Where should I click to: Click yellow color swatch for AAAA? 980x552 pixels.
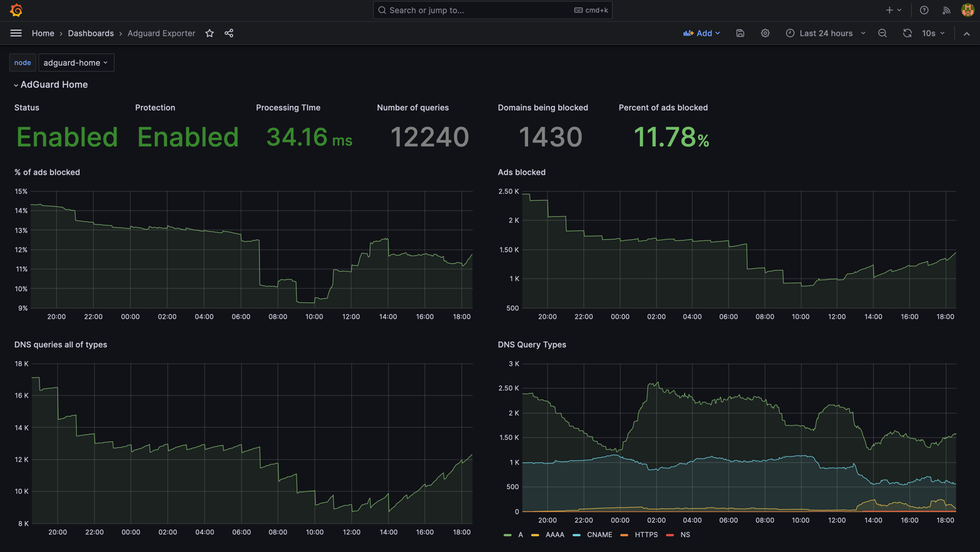(535, 535)
